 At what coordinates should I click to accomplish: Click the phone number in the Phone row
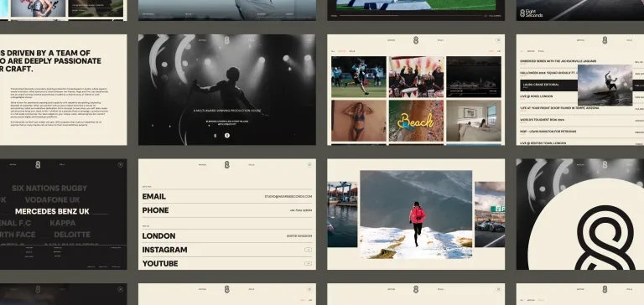click(301, 210)
